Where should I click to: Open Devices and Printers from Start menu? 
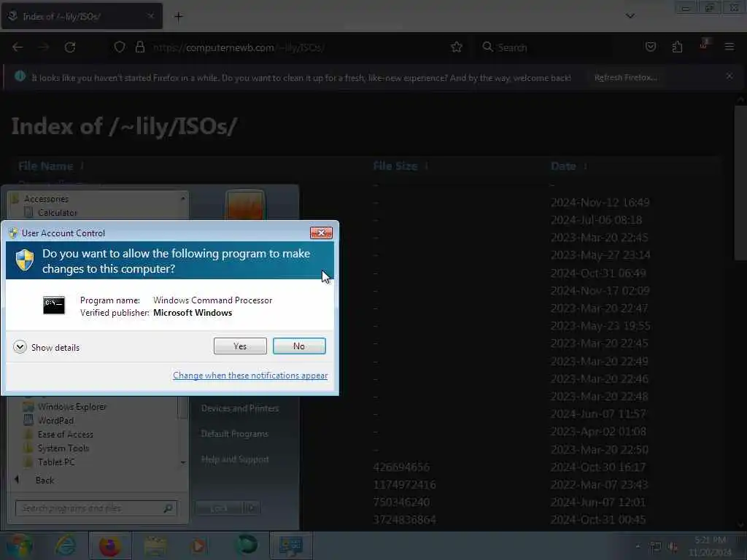click(x=240, y=408)
